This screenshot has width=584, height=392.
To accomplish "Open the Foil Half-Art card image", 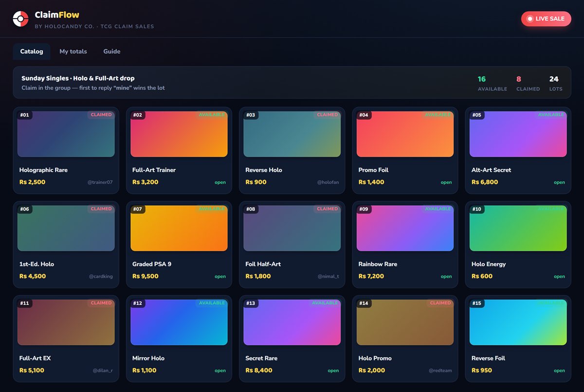I will click(292, 228).
